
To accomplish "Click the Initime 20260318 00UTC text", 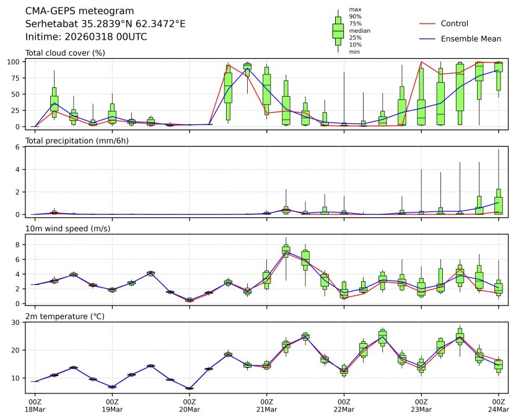I will click(x=86, y=37).
